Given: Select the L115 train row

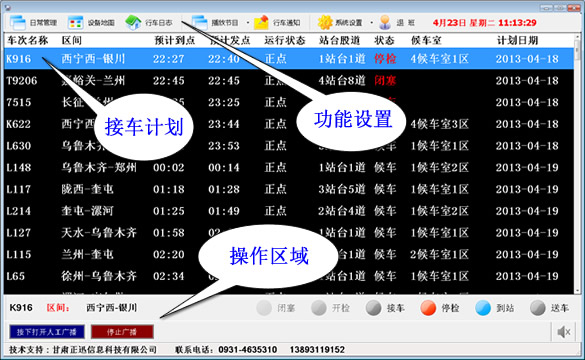Looking at the screenshot, I should (x=289, y=254).
